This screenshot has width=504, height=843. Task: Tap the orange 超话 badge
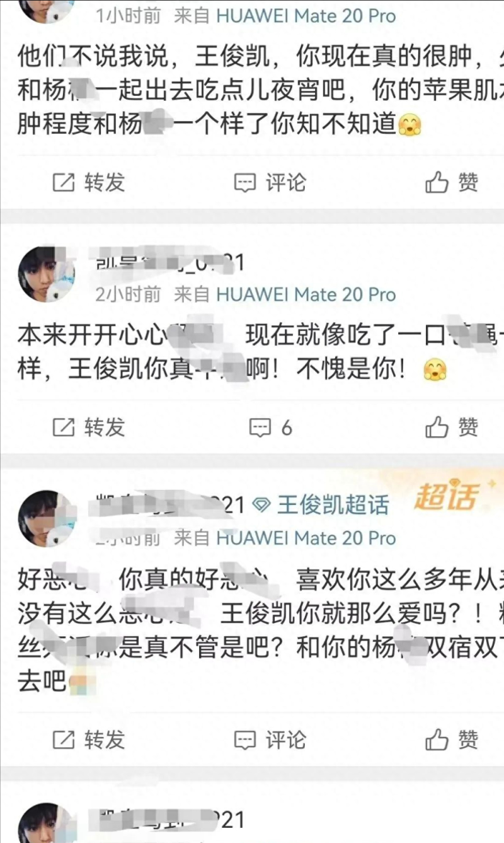447,497
